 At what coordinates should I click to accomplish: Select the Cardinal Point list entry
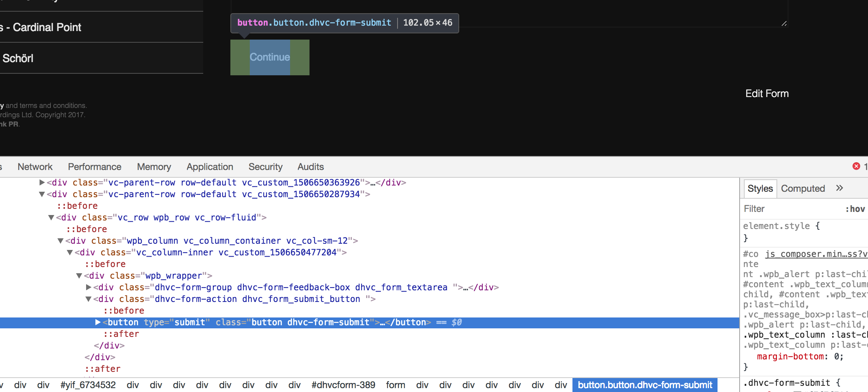(101, 27)
